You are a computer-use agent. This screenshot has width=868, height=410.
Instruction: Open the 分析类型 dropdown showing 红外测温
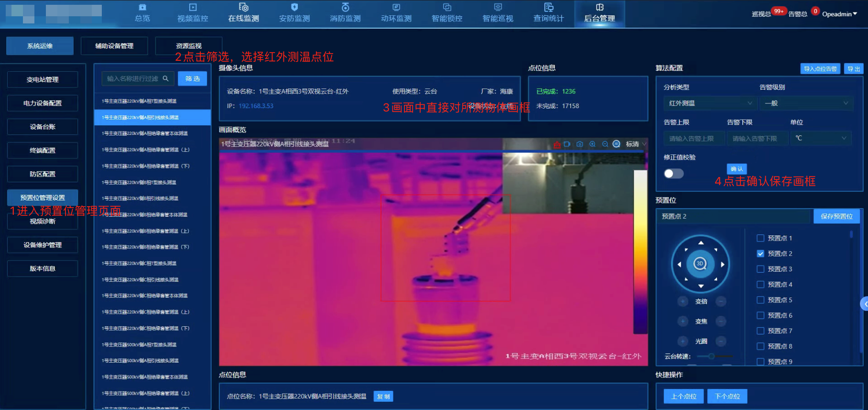[709, 103]
